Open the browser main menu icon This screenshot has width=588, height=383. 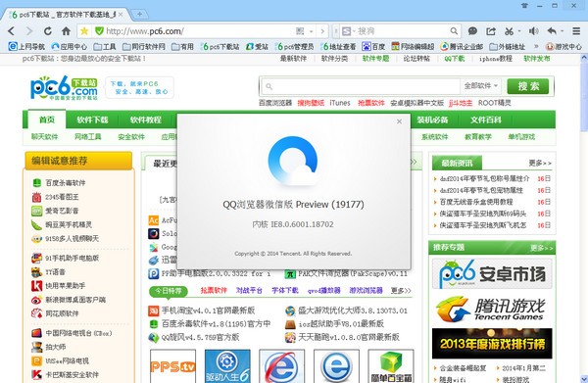[576, 31]
